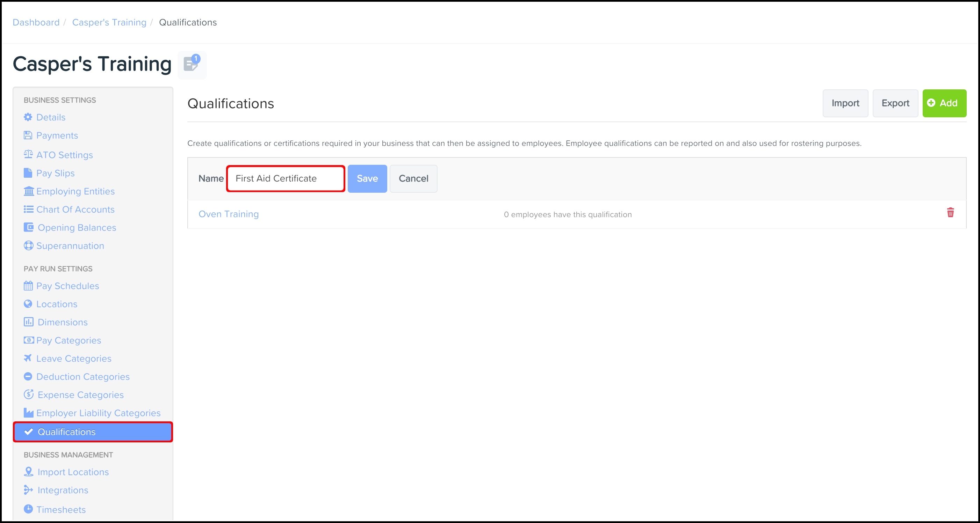Viewport: 980px width, 523px height.
Task: Click the globe icon next to Locations
Action: coord(28,304)
